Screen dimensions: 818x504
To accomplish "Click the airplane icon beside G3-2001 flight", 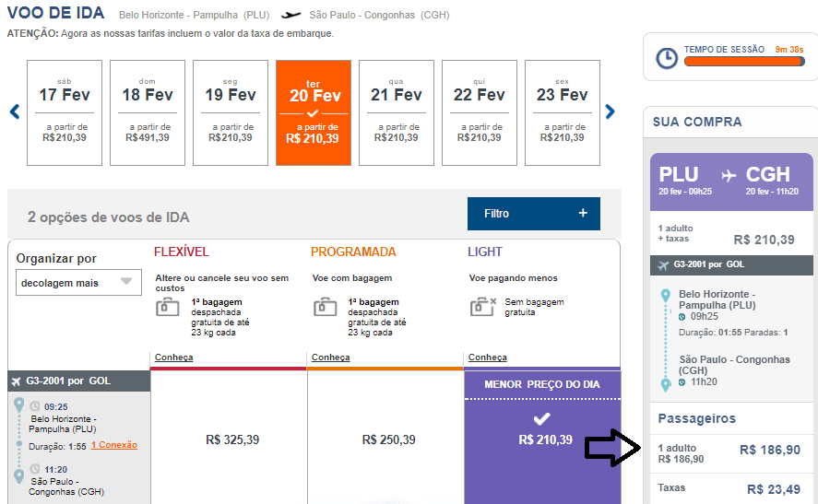I will pos(16,380).
